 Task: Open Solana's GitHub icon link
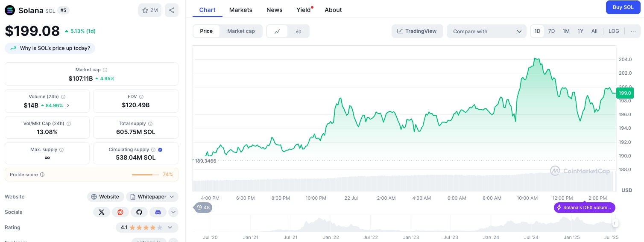coord(139,212)
